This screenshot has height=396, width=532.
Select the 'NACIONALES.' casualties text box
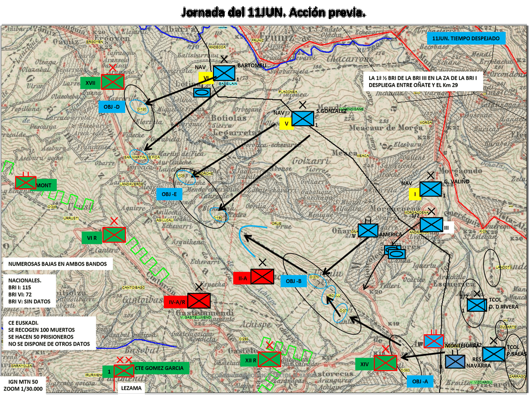coord(30,291)
